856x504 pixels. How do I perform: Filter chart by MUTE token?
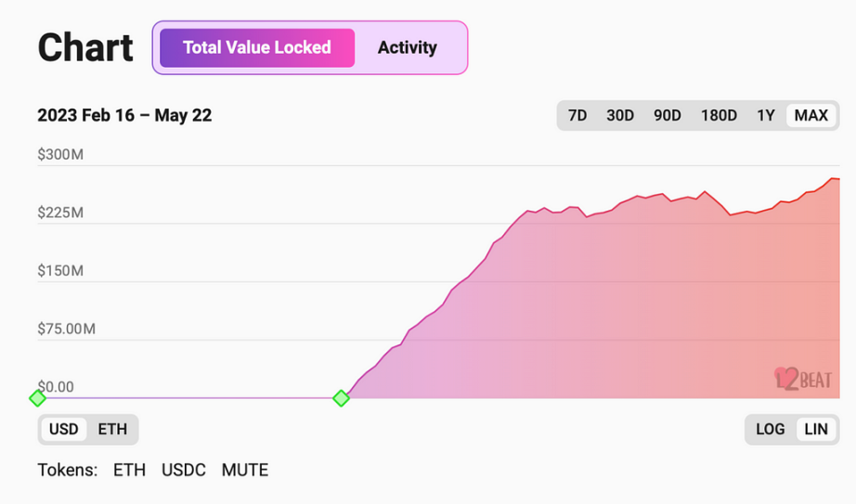tap(244, 471)
